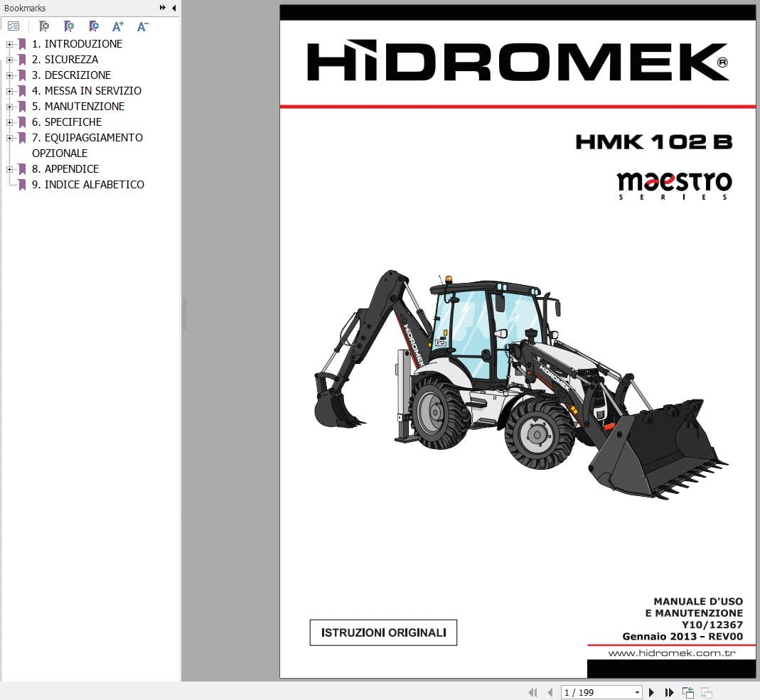Select the SPECIFICHE bookmark entry
Viewport: 760px width, 700px height.
tap(73, 122)
